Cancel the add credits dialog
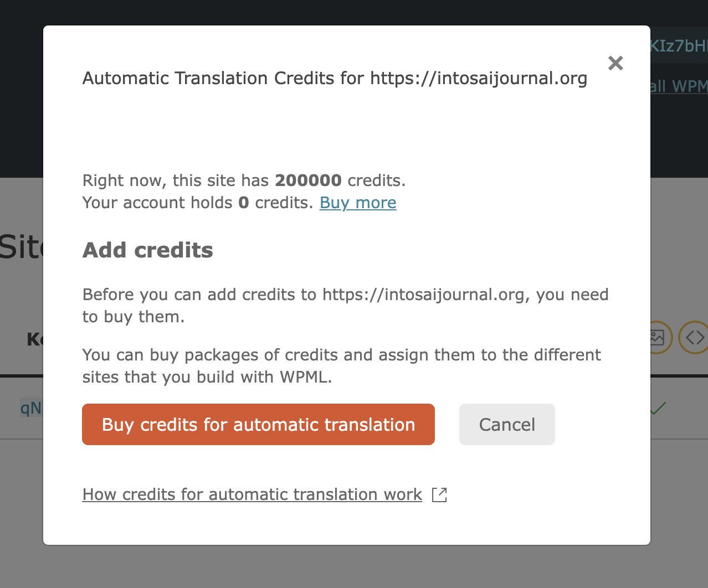Viewport: 708px width, 588px height. pos(506,424)
